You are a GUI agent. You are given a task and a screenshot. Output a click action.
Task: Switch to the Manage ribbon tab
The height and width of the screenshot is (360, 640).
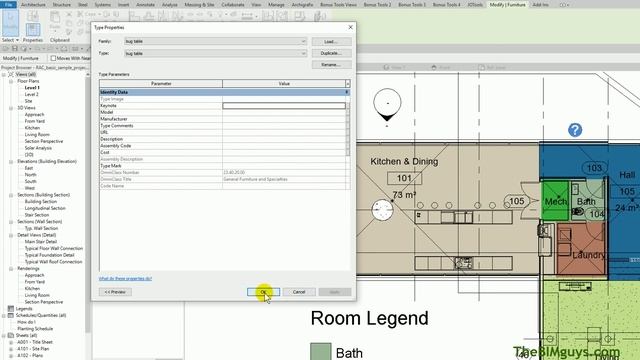276,4
